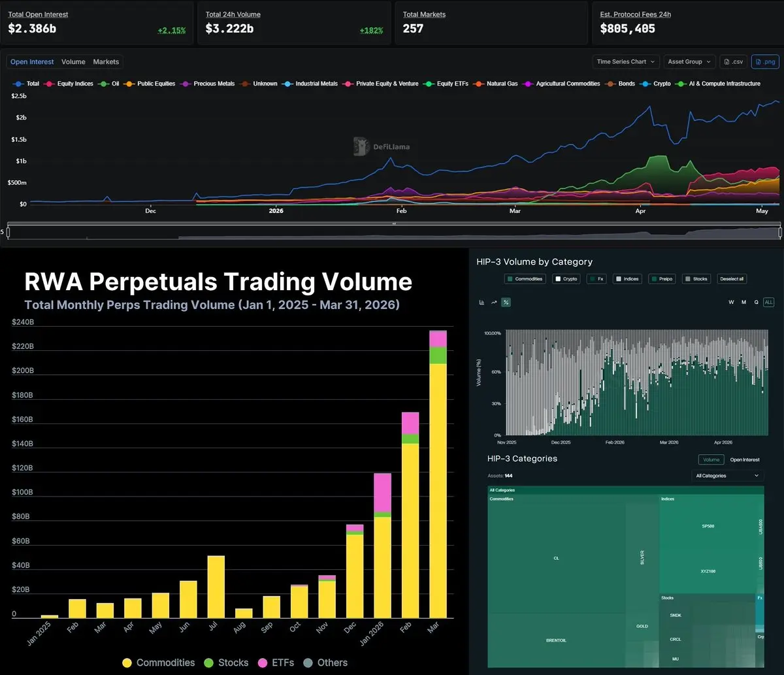Toggle the Stocks category filter chip
Image resolution: width=784 pixels, height=675 pixels.
(696, 279)
